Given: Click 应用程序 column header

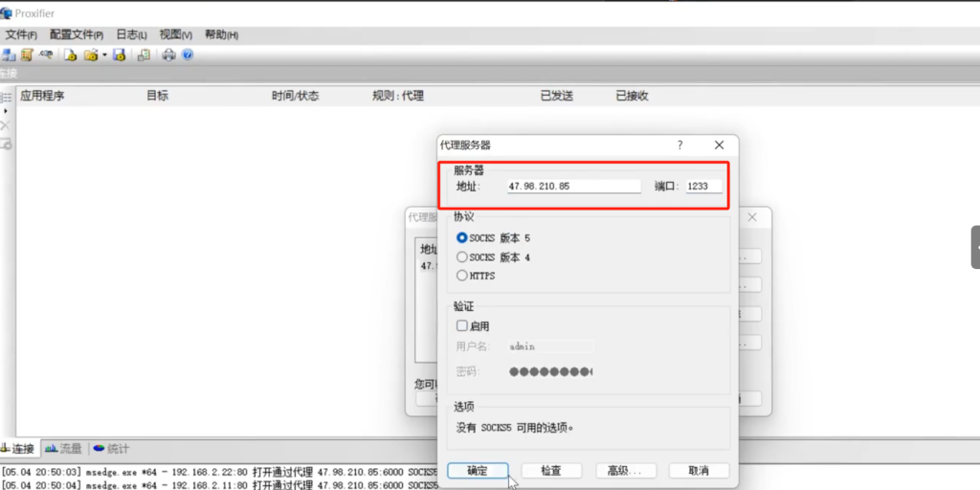Looking at the screenshot, I should [42, 97].
